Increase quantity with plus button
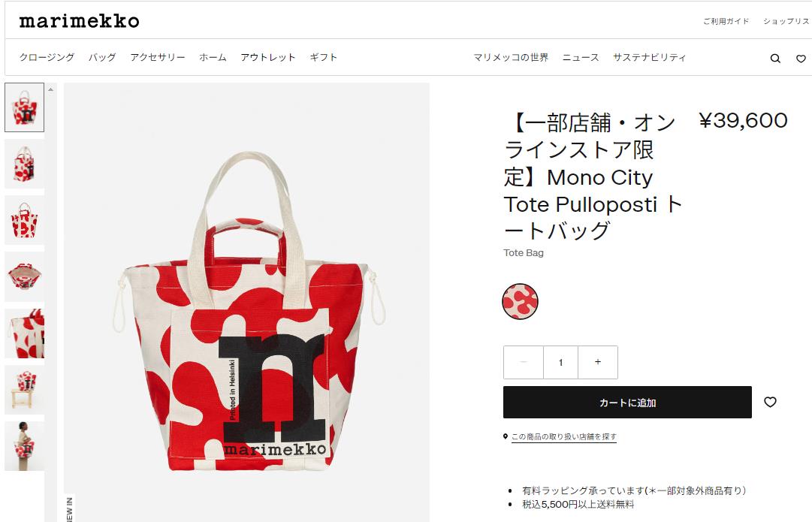Image resolution: width=812 pixels, height=522 pixels. pos(598,362)
